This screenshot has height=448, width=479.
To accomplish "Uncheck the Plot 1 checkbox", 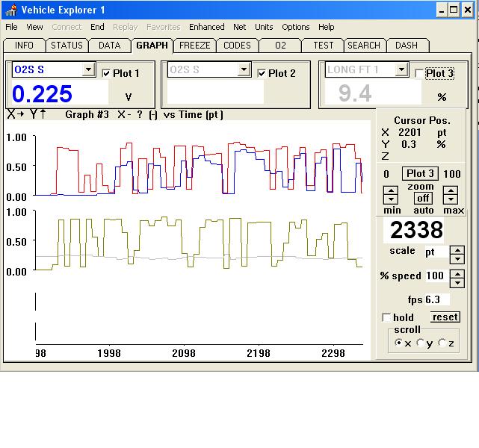I will coord(106,73).
